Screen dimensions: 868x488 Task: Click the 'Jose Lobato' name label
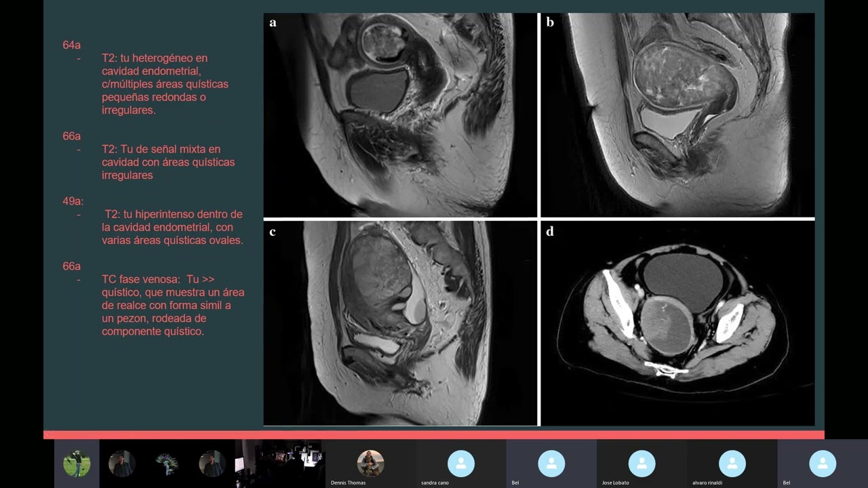tap(616, 483)
